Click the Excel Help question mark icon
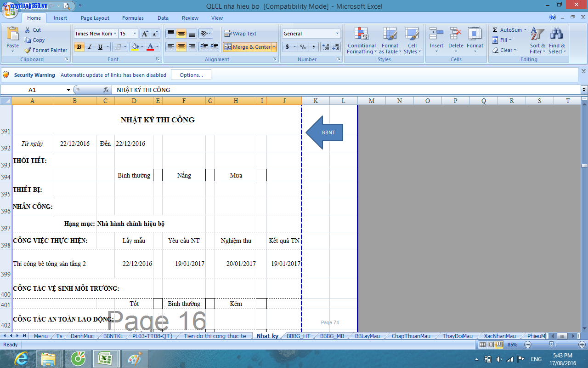This screenshot has height=368, width=588. [x=553, y=17]
